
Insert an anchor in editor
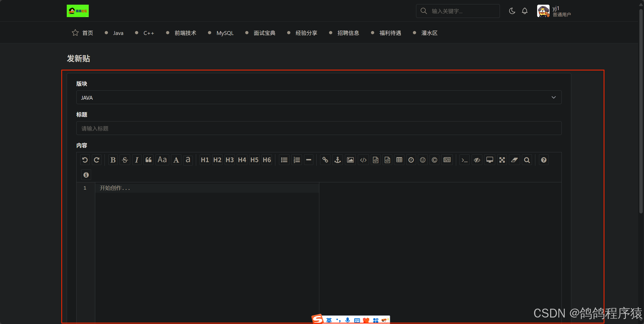tap(338, 160)
